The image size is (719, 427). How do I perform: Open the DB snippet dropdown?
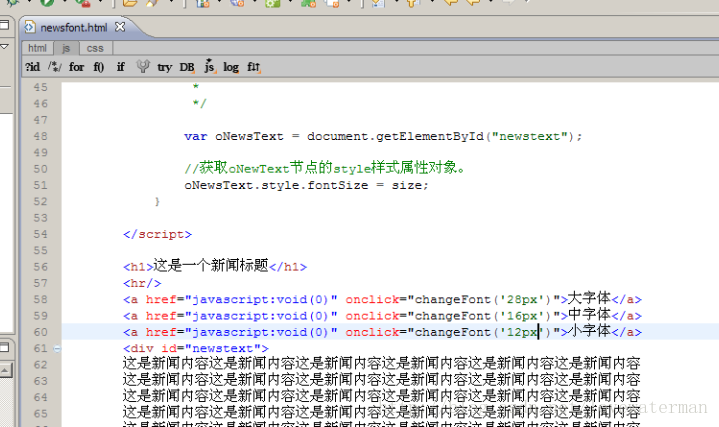pos(187,67)
